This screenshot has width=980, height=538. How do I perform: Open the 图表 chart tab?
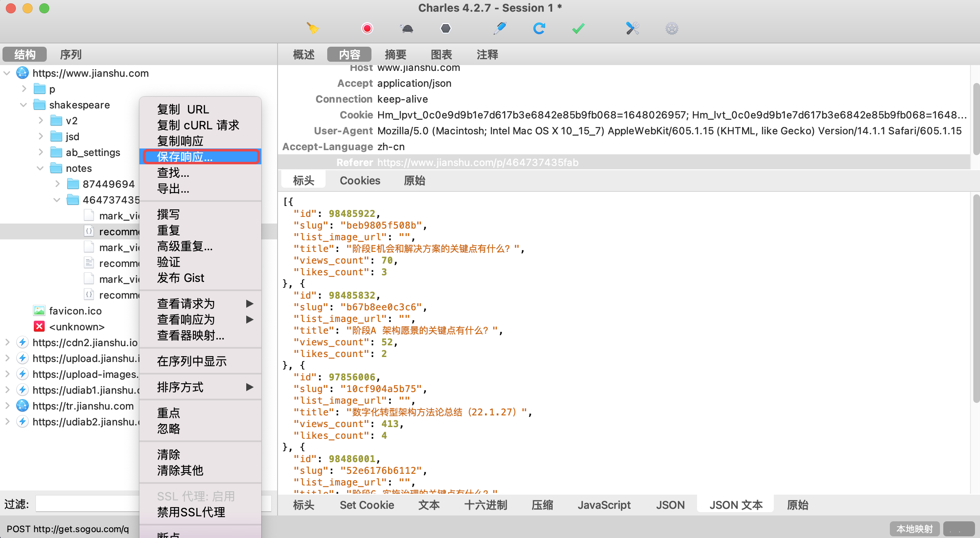[x=441, y=54]
